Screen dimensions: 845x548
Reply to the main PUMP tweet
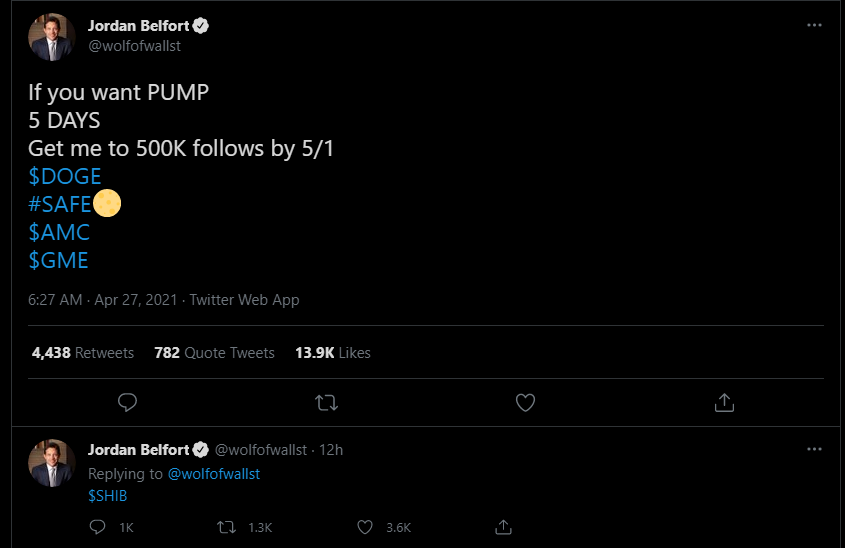pos(127,402)
